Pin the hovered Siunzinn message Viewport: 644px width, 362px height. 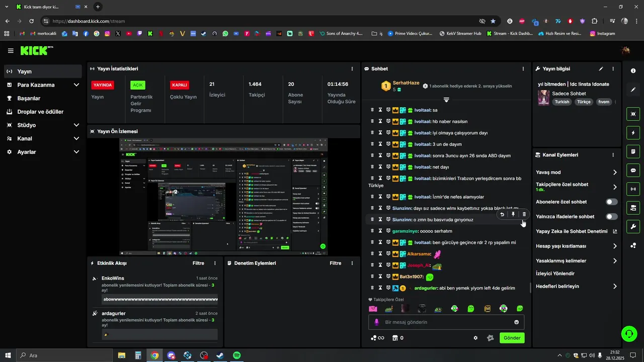[513, 215]
